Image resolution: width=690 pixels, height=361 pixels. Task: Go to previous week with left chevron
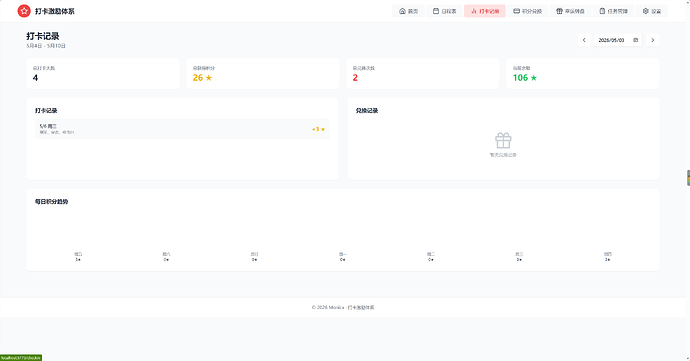(x=584, y=40)
